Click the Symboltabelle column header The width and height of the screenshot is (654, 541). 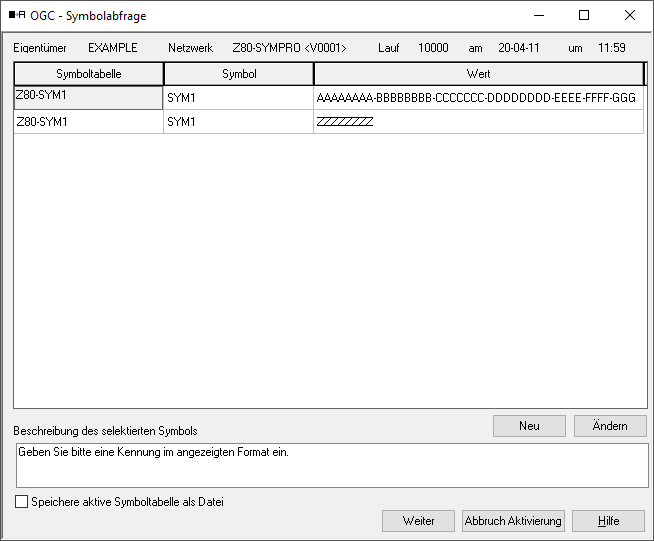[88, 74]
